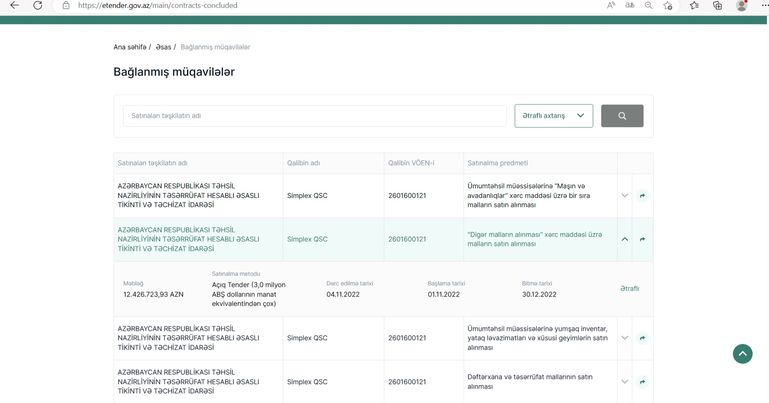Select the 01.11.2022 start date
Viewport: 769px width, 403px height.
[x=443, y=294]
